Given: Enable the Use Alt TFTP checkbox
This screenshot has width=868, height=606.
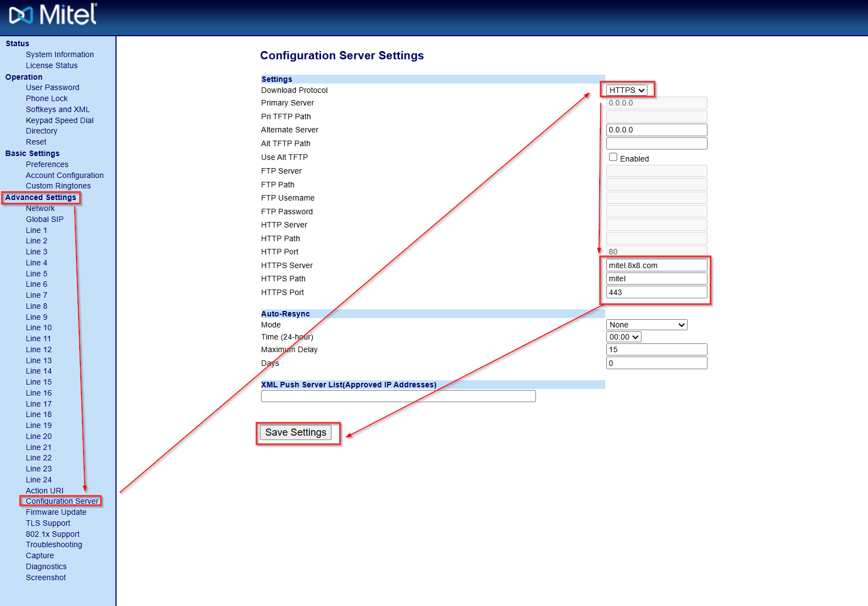Looking at the screenshot, I should tap(613, 157).
